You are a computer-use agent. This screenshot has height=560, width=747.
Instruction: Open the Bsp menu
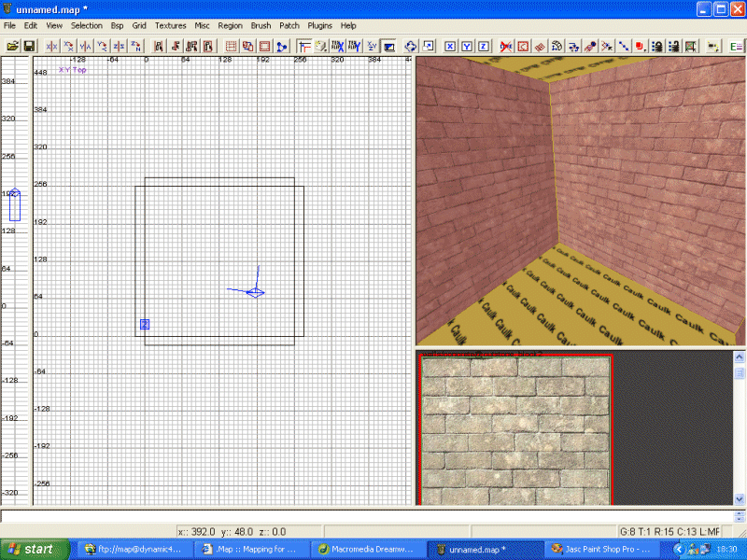118,26
